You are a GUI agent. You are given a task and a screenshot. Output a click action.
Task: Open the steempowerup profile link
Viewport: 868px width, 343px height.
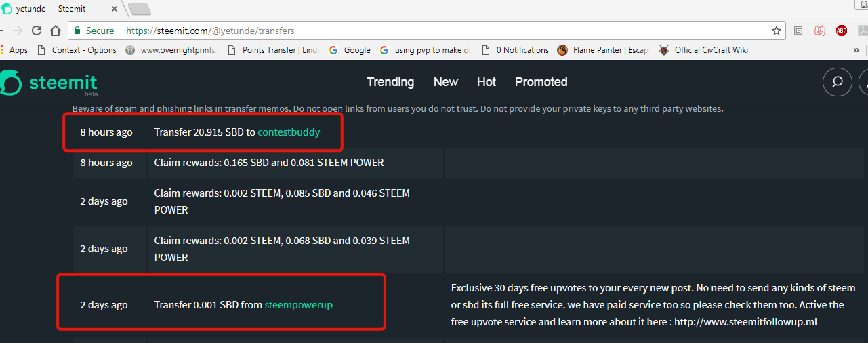299,305
